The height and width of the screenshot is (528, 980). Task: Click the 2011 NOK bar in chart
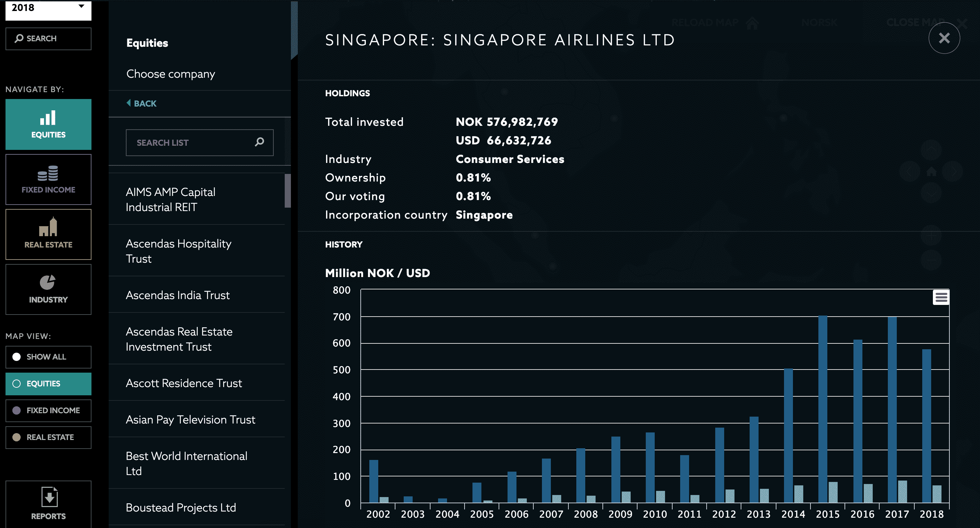[x=684, y=479]
